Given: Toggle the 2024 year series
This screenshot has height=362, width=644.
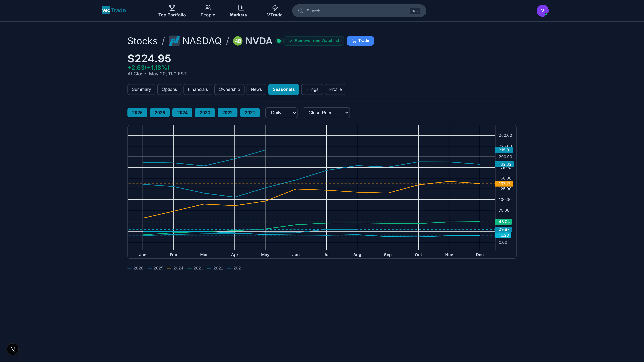Looking at the screenshot, I should [x=182, y=113].
